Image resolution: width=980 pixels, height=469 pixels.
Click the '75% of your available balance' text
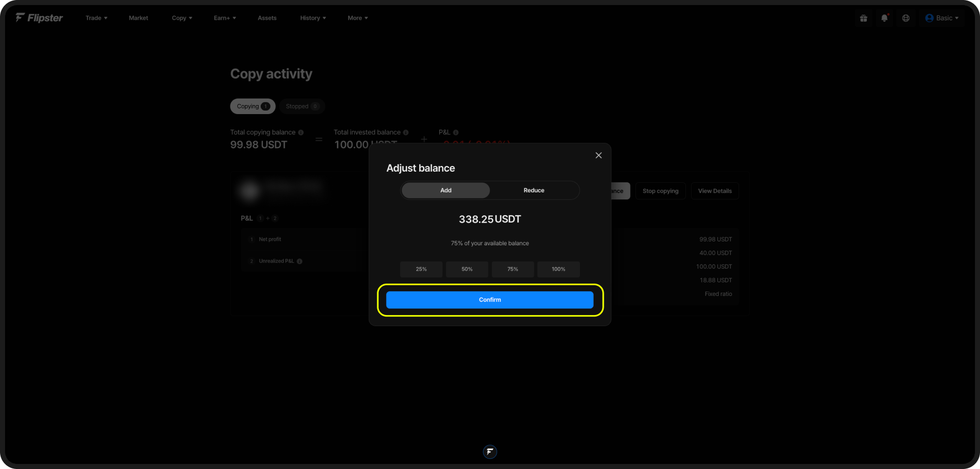click(490, 243)
